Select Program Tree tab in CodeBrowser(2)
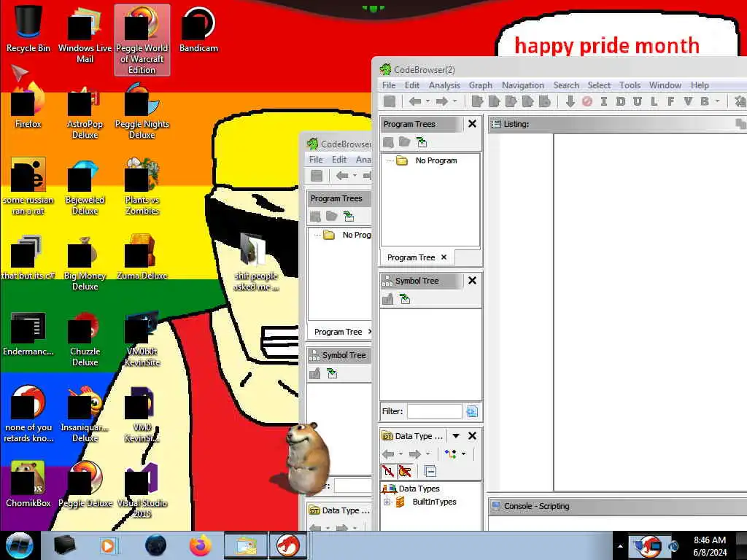 (x=411, y=257)
